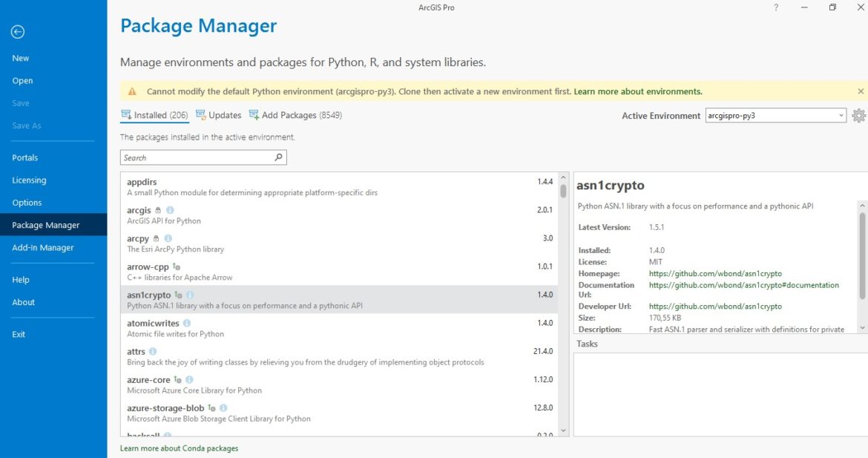Open the asn1crypto Homepage GitHub link
Screen dimensions: 868x458
tap(715, 274)
